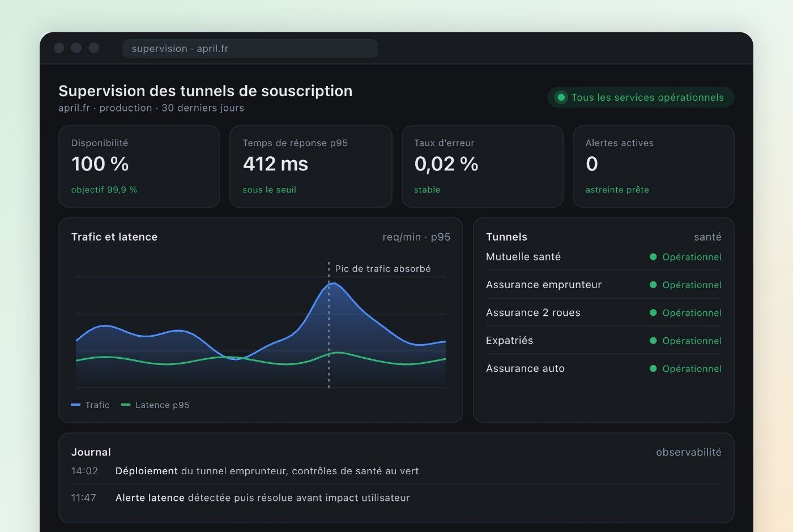Open the Assurance auto tunnel row

coord(604,368)
